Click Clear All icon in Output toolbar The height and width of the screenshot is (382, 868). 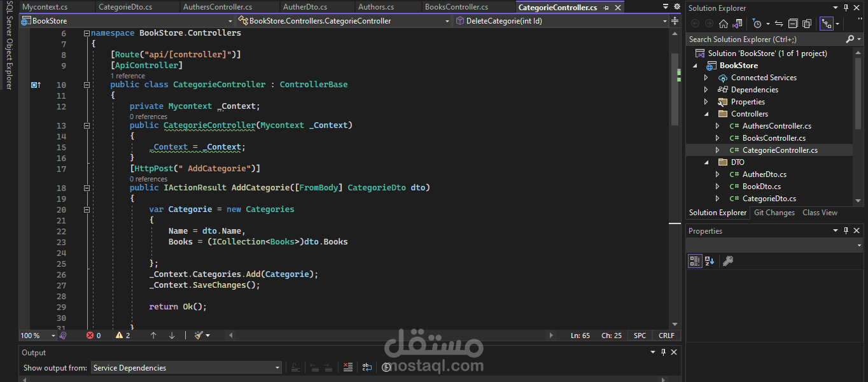347,367
